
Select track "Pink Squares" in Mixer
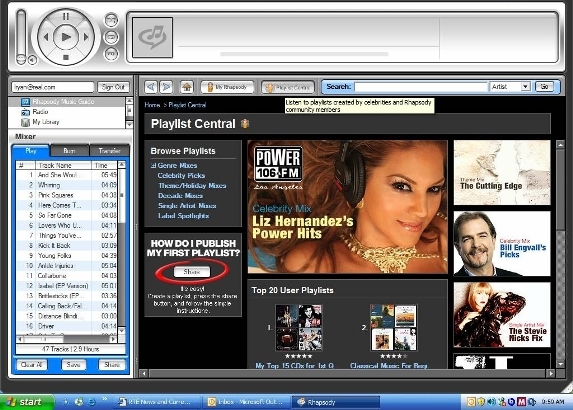pyautogui.click(x=68, y=195)
